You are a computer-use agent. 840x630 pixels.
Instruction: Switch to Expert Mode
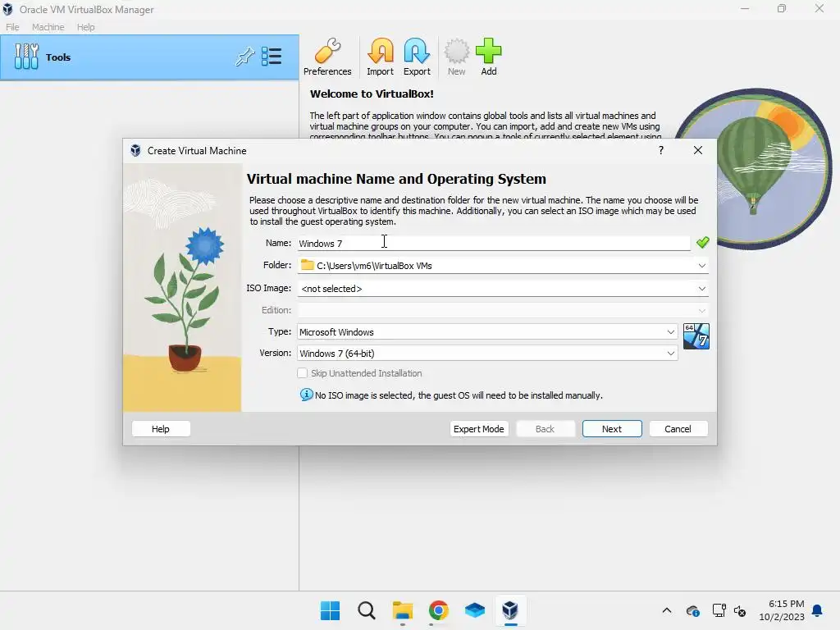[x=479, y=428]
